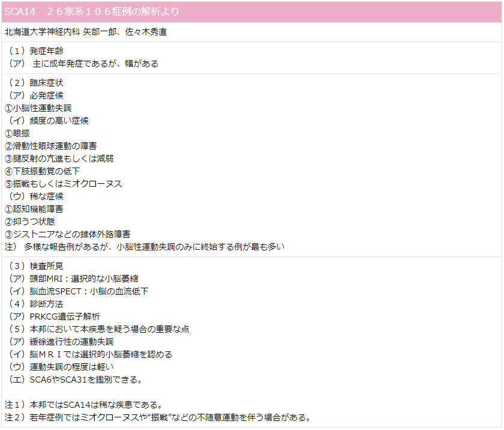Click the note '注1)本邦ではSCA14は稀な疾患である。'
This screenshot has height=430, width=504.
pyautogui.click(x=84, y=405)
